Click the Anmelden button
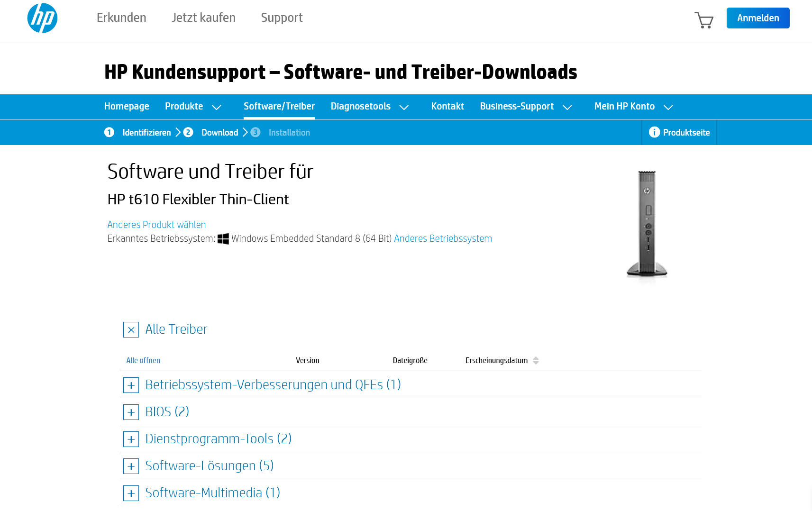 pos(757,18)
